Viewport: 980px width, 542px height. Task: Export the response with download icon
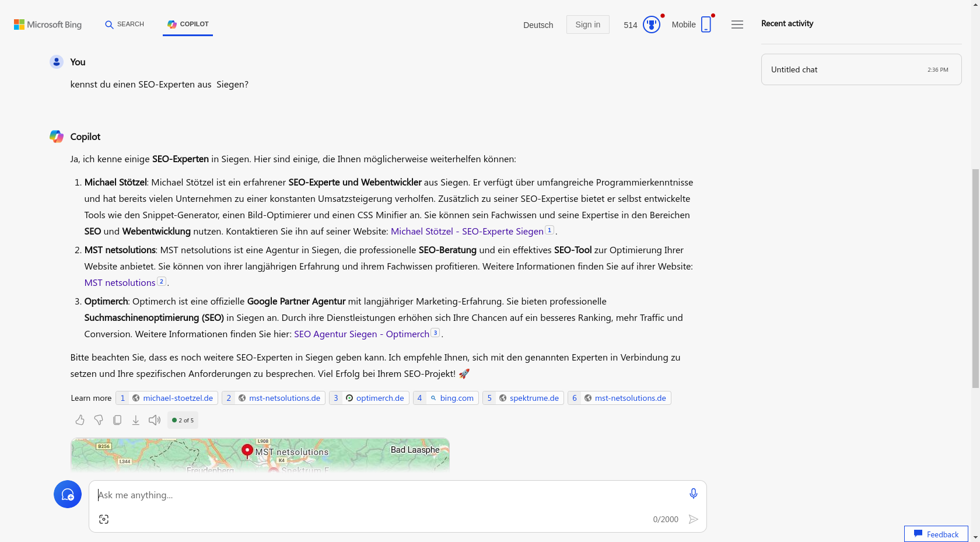click(136, 420)
